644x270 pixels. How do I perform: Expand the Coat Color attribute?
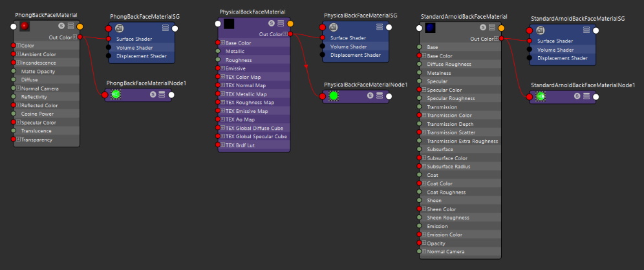click(424, 183)
